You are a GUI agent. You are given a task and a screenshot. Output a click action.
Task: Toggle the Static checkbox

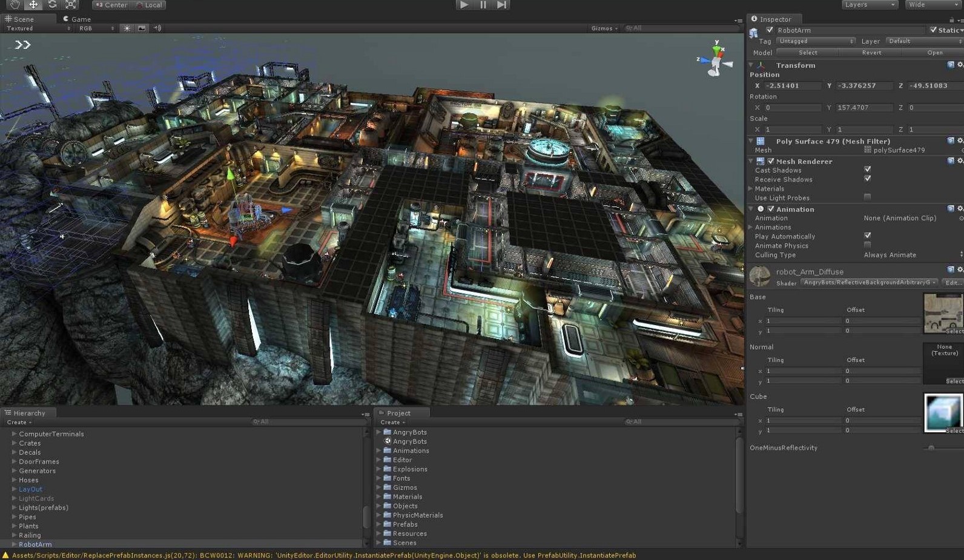[x=933, y=30]
